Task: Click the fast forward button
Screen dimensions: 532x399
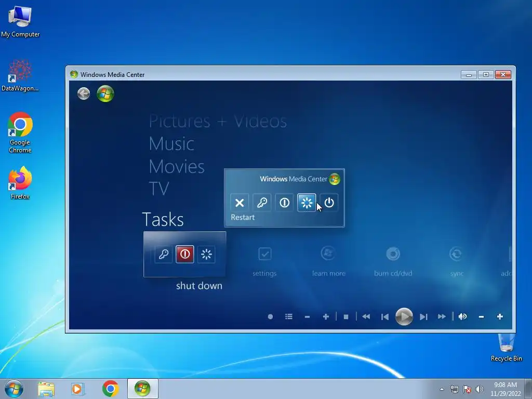Action: (442, 316)
